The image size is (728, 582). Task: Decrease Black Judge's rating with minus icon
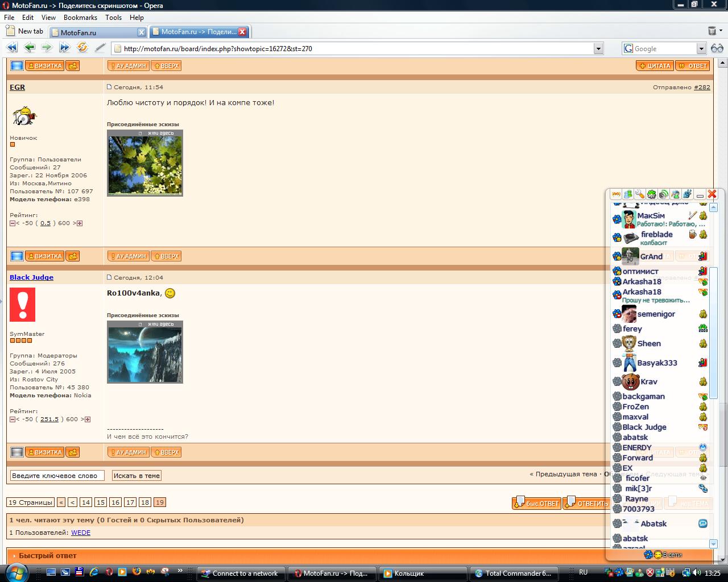13,419
